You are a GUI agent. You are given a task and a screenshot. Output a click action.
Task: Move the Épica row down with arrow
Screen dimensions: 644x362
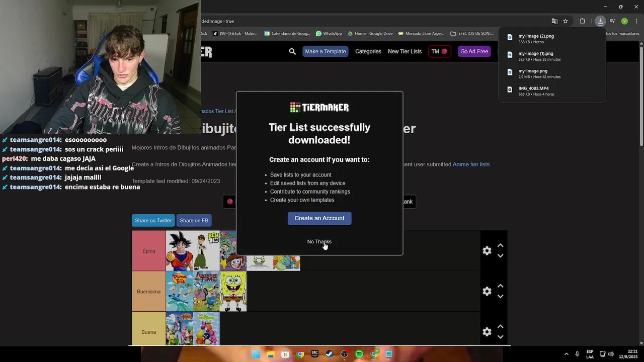coord(501,256)
